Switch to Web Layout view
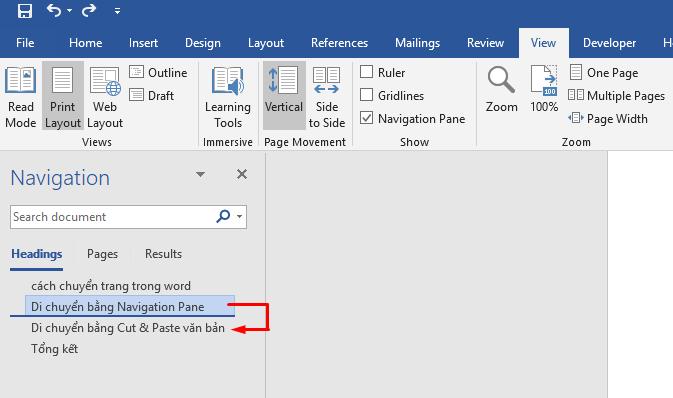 105,96
